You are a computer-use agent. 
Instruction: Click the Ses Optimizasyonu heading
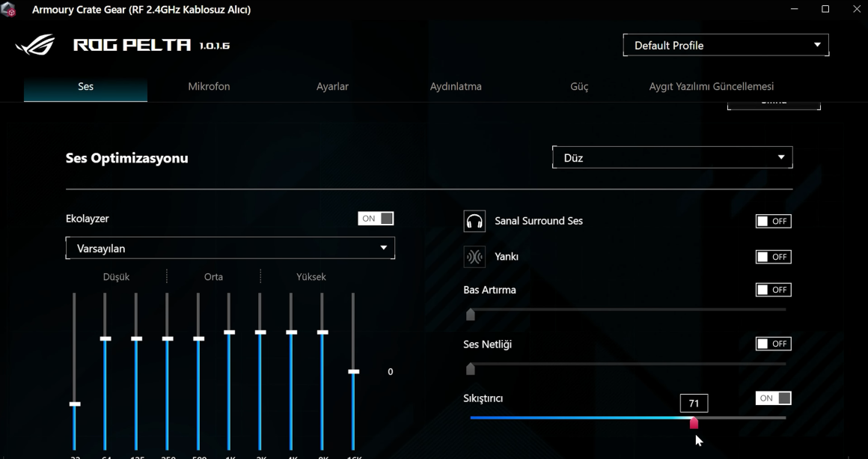coord(126,158)
